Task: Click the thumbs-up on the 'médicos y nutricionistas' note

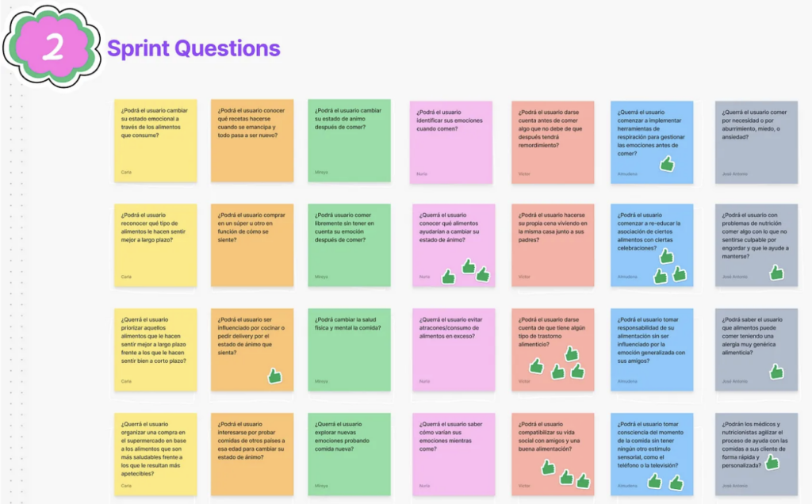Action: tap(772, 462)
